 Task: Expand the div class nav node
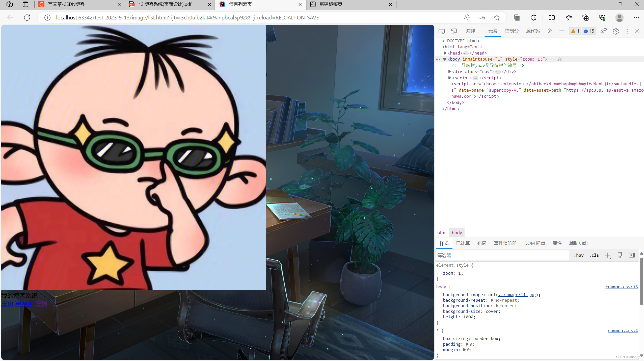pos(449,71)
